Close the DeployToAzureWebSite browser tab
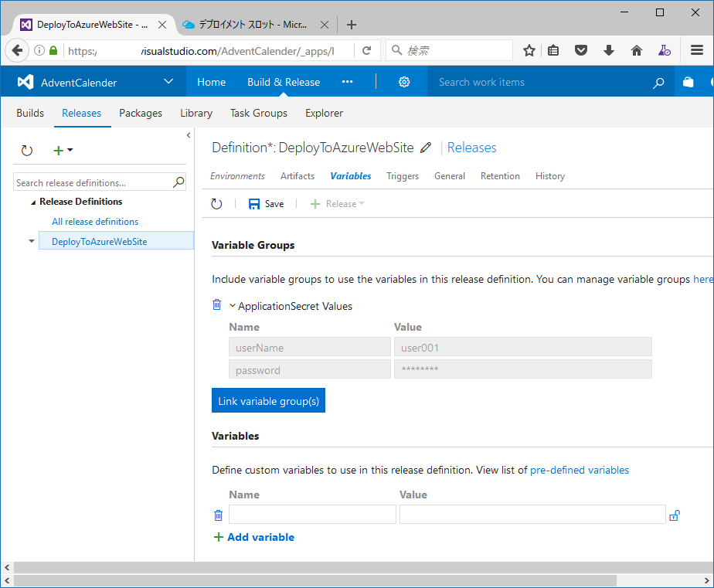The image size is (714, 588). point(162,25)
